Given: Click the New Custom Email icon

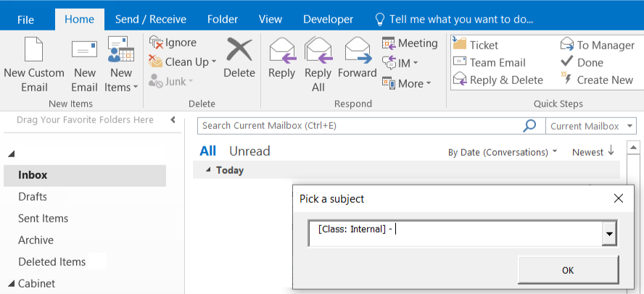Looking at the screenshot, I should 33,50.
